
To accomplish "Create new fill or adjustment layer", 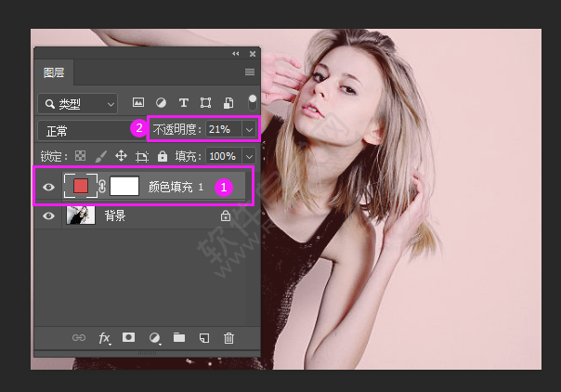I will 154,338.
